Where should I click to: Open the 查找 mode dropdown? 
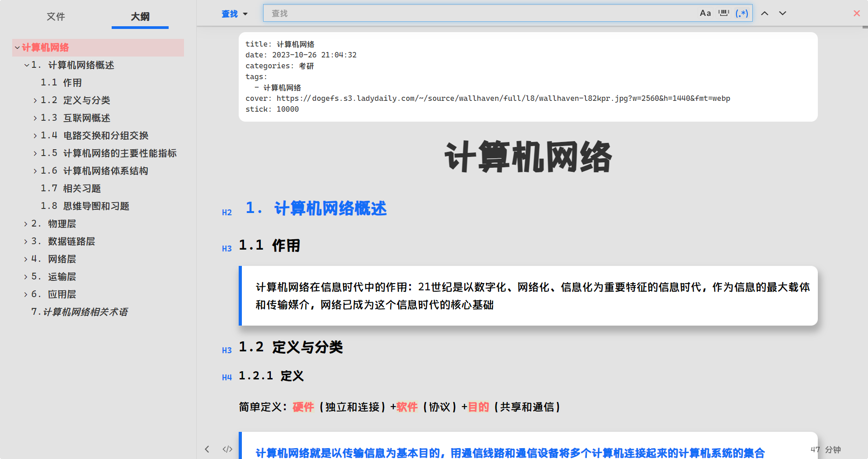click(235, 14)
